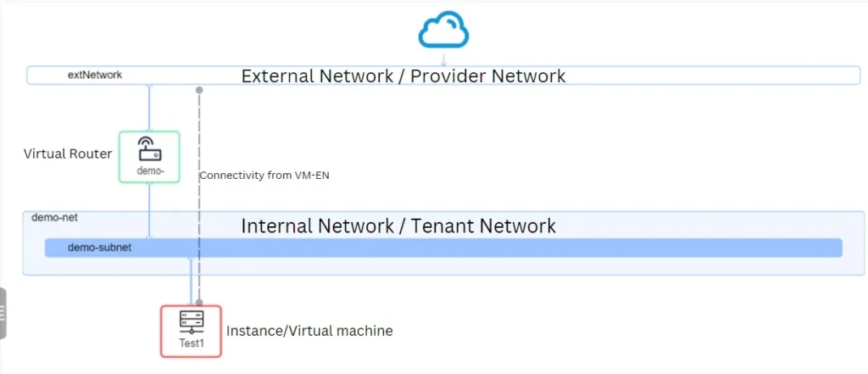Click the "Connectivity from VM-EN" label
The image size is (868, 374).
(x=264, y=176)
